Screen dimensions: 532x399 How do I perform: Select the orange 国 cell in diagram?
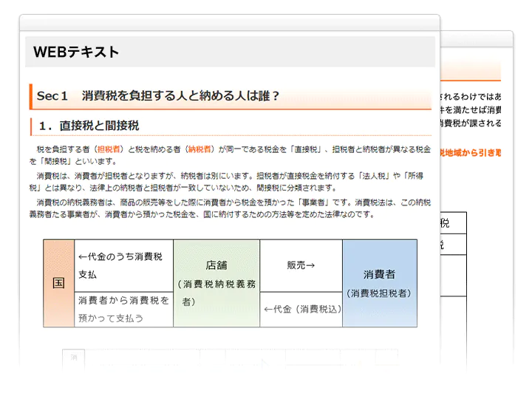(x=58, y=283)
